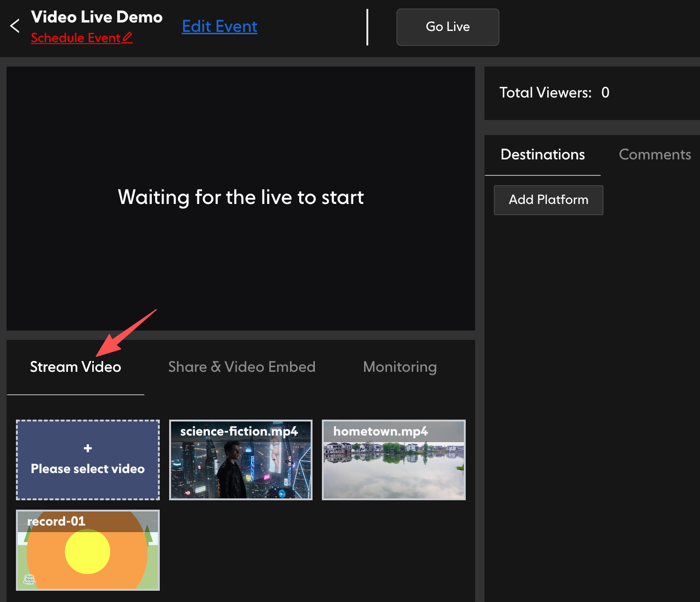Click the Add Platform button
The height and width of the screenshot is (602, 700).
click(x=548, y=200)
